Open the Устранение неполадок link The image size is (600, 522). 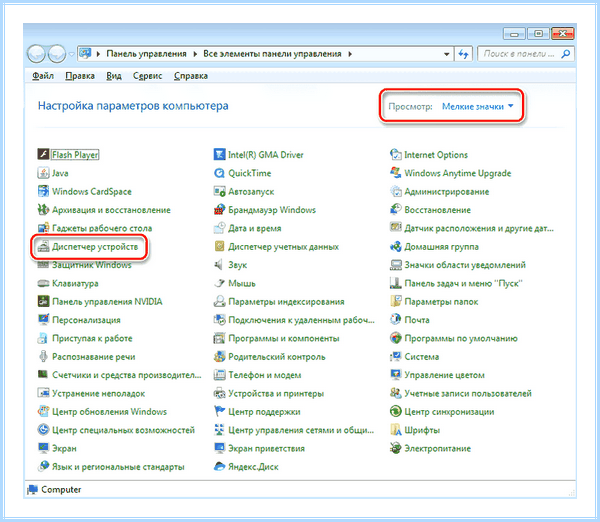click(98, 393)
